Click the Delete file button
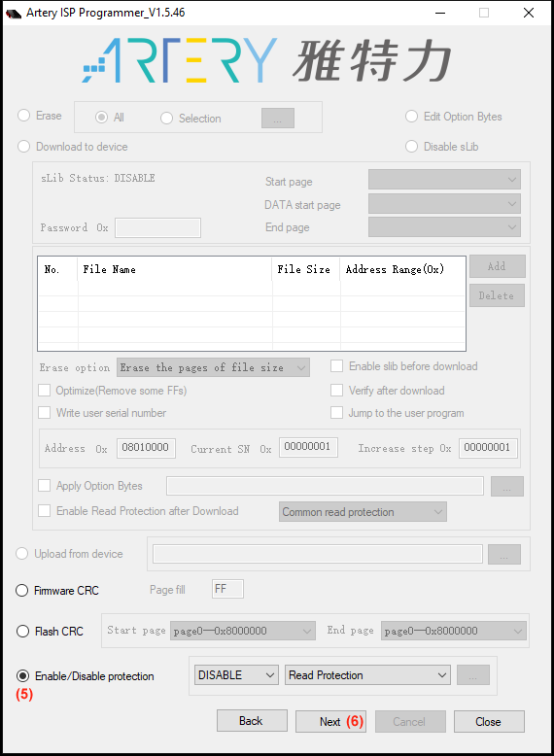This screenshot has width=554, height=756. click(497, 295)
